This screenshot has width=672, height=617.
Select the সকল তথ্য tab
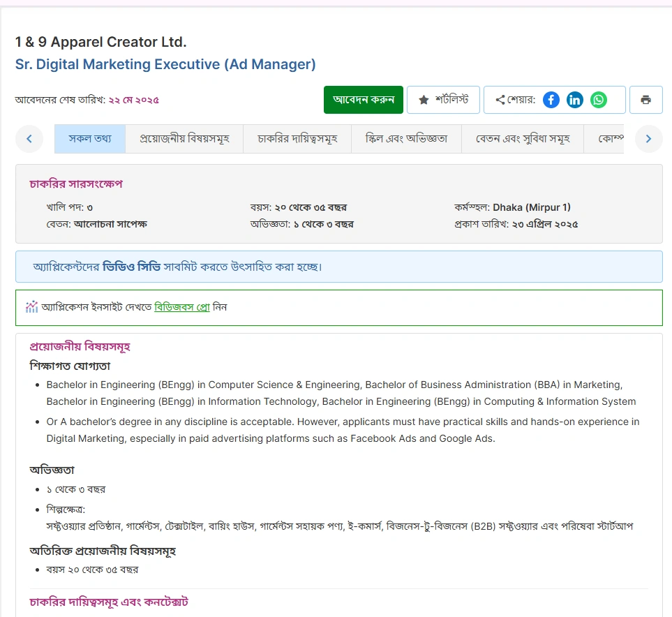click(90, 138)
